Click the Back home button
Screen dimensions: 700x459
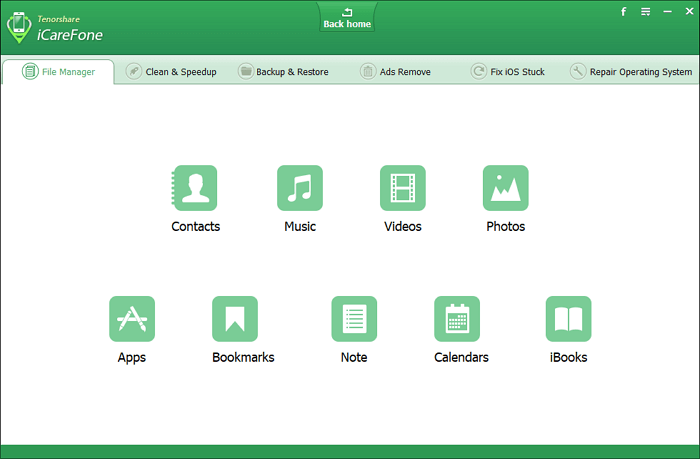tap(347, 18)
